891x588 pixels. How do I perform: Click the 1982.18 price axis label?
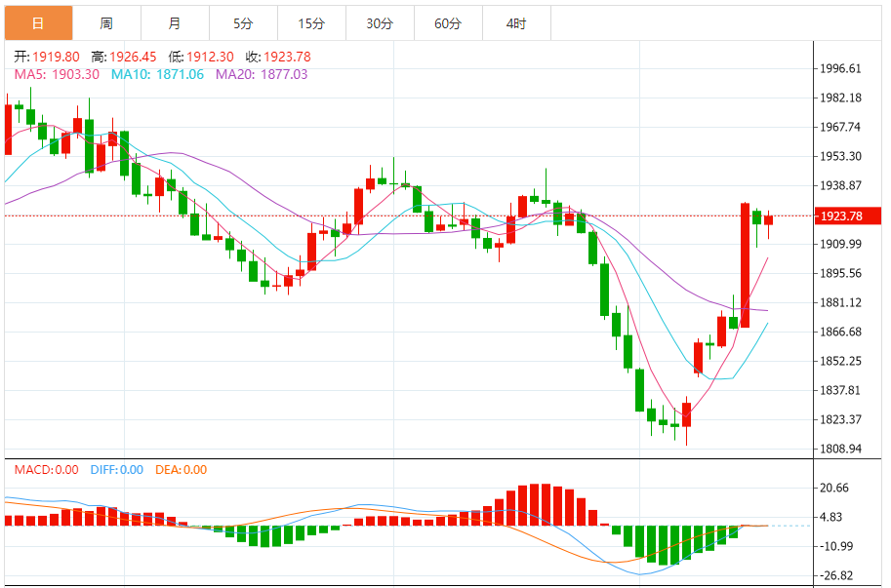[x=840, y=98]
